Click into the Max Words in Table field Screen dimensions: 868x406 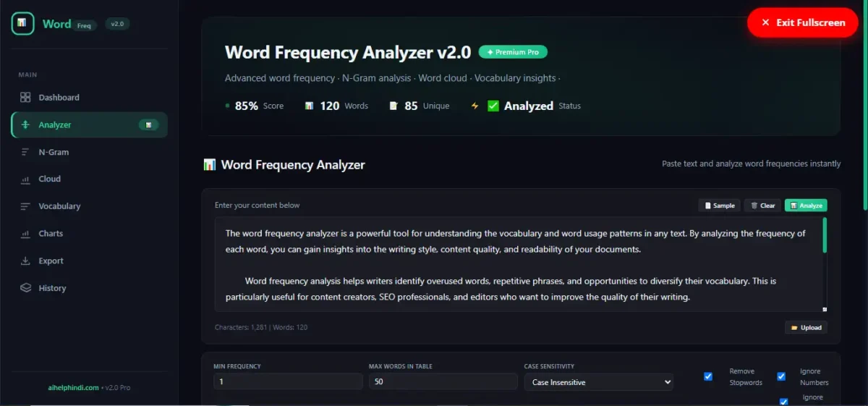443,381
